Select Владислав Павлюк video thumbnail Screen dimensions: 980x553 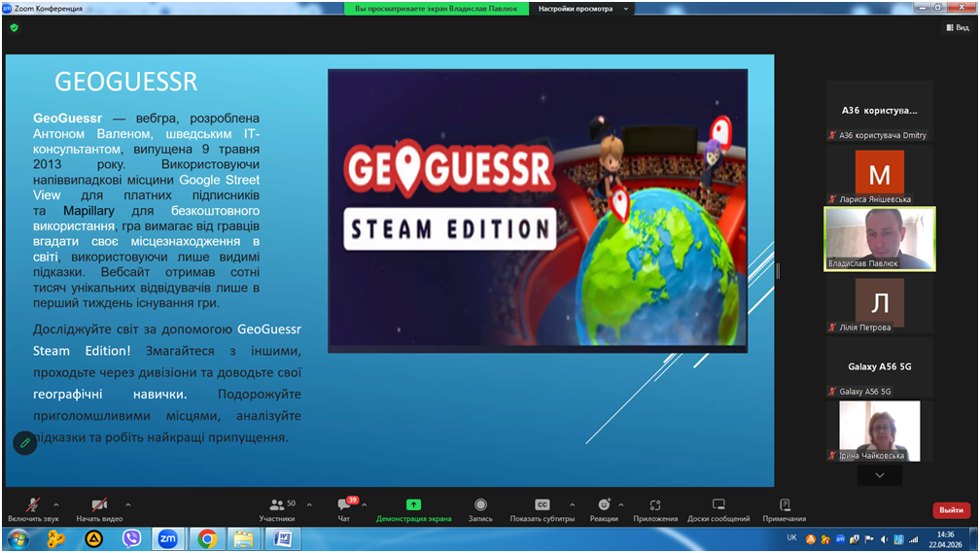tap(879, 238)
